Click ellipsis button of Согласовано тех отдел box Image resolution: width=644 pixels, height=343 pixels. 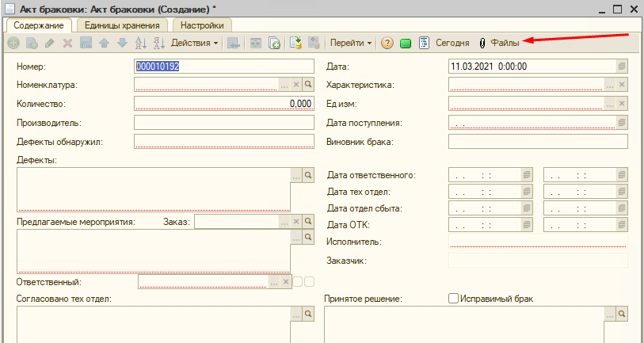296,314
